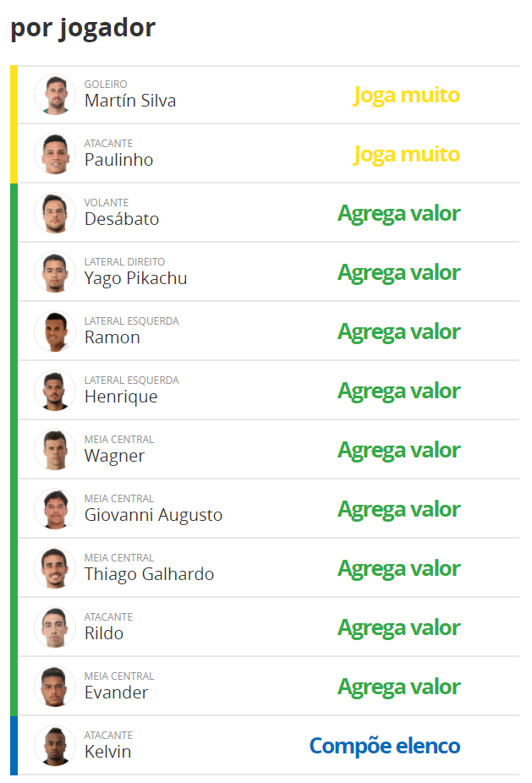Click the player photo beside Wagner
The width and height of the screenshot is (532, 783).
[x=55, y=450]
